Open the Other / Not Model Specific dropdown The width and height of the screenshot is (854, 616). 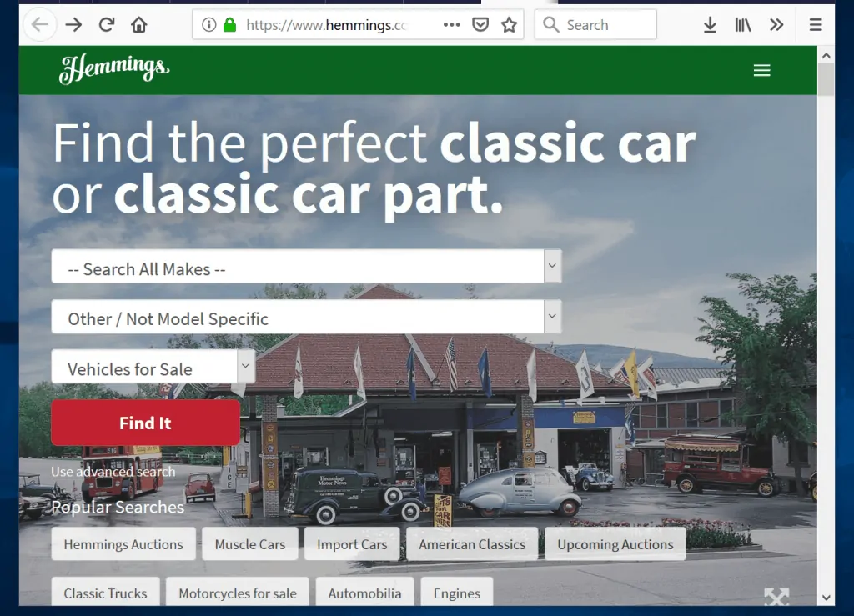tap(306, 316)
